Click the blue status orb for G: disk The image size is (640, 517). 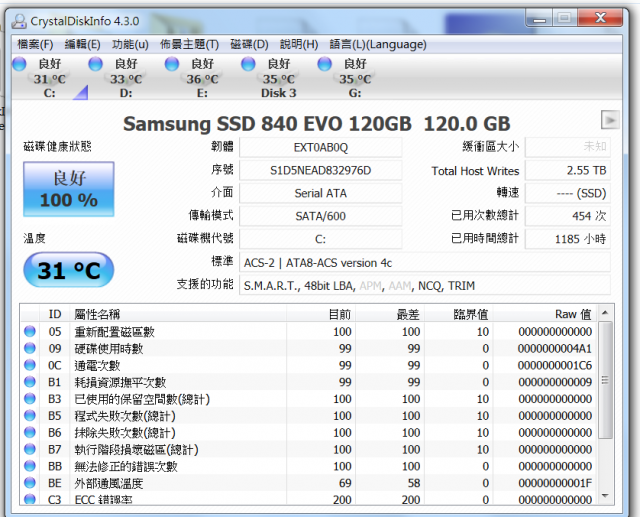click(324, 64)
